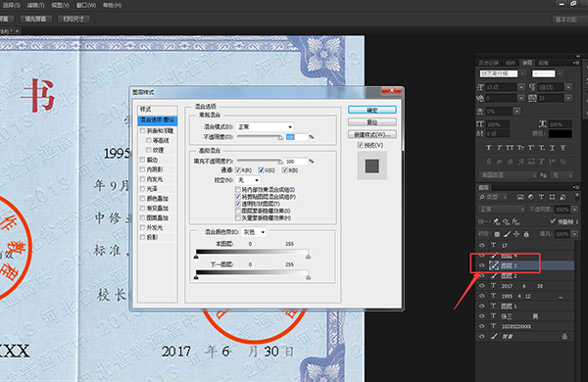Click lock all layer padlock icon
This screenshot has height=382, width=588.
tap(526, 234)
